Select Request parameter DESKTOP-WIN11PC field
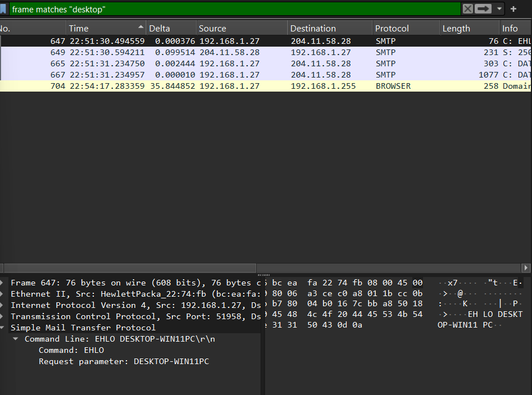This screenshot has height=395, width=532. [124, 361]
